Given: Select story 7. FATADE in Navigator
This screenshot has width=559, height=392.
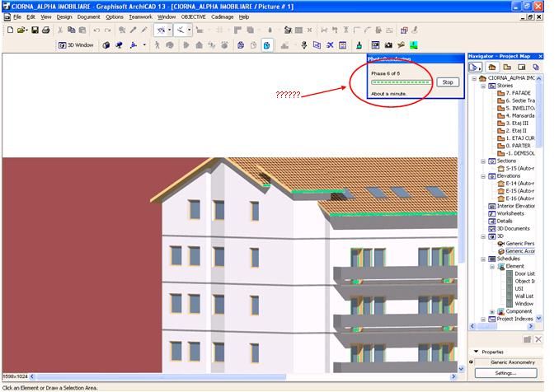Looking at the screenshot, I should click(x=514, y=93).
